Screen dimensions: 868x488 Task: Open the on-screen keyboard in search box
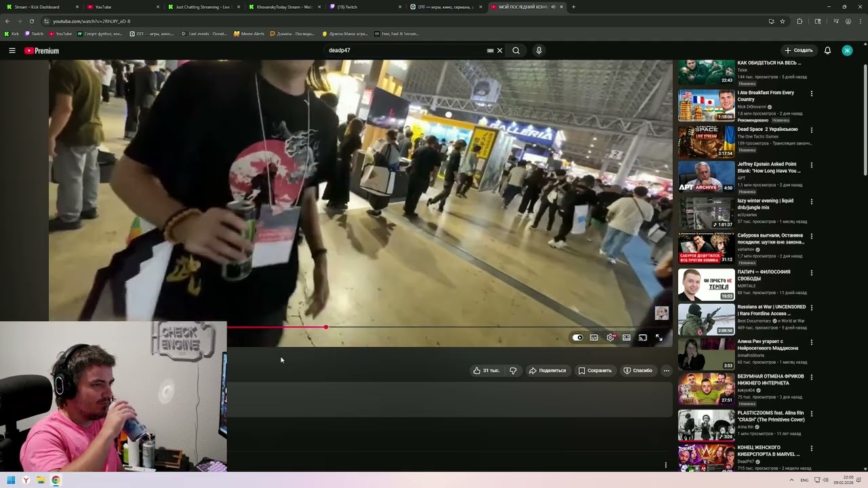point(490,50)
